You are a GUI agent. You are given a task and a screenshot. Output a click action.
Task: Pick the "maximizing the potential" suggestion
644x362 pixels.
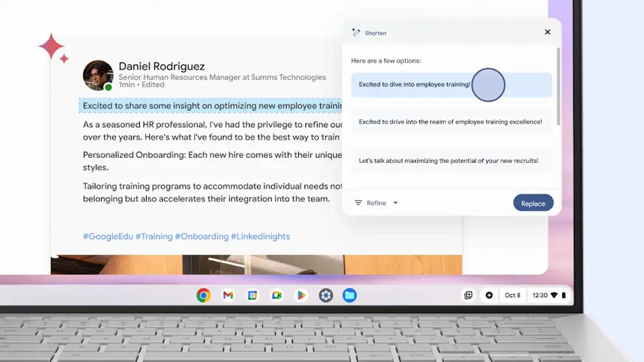[448, 160]
